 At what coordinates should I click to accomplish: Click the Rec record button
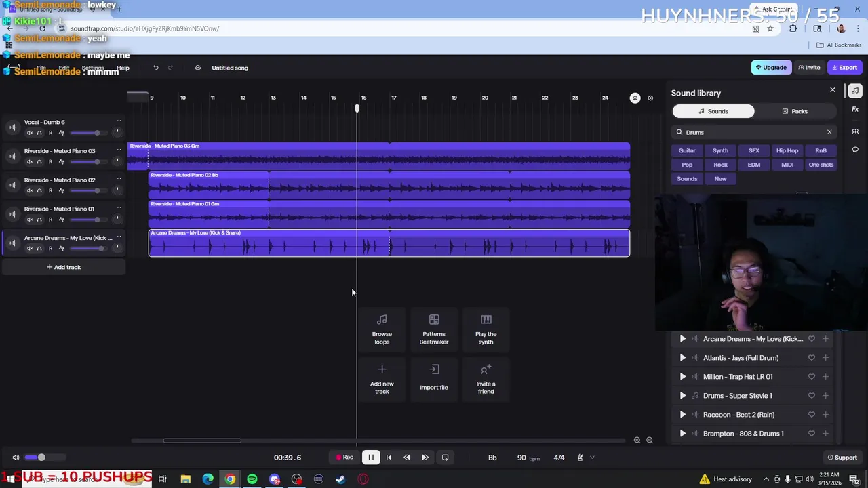click(344, 457)
